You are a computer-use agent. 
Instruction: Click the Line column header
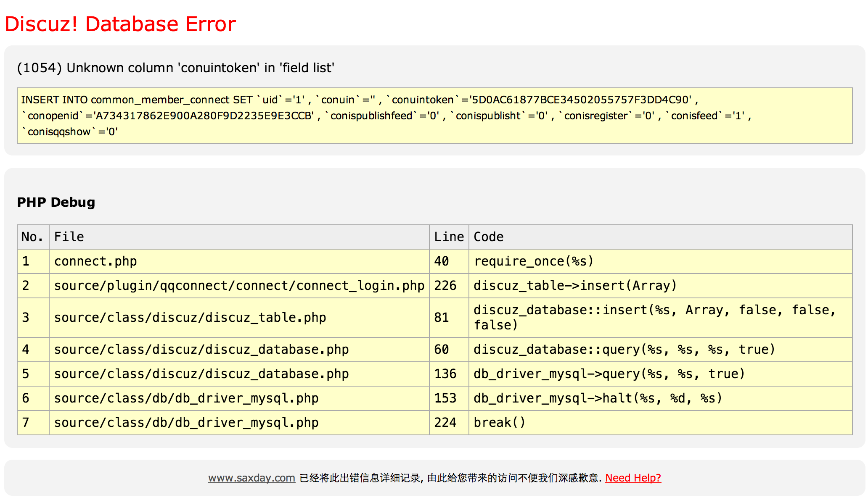point(449,237)
